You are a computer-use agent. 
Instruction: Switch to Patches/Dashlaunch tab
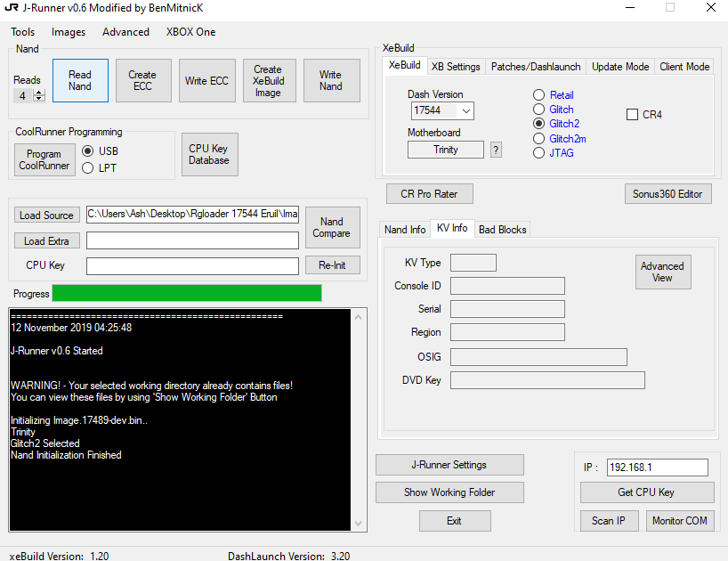[536, 67]
